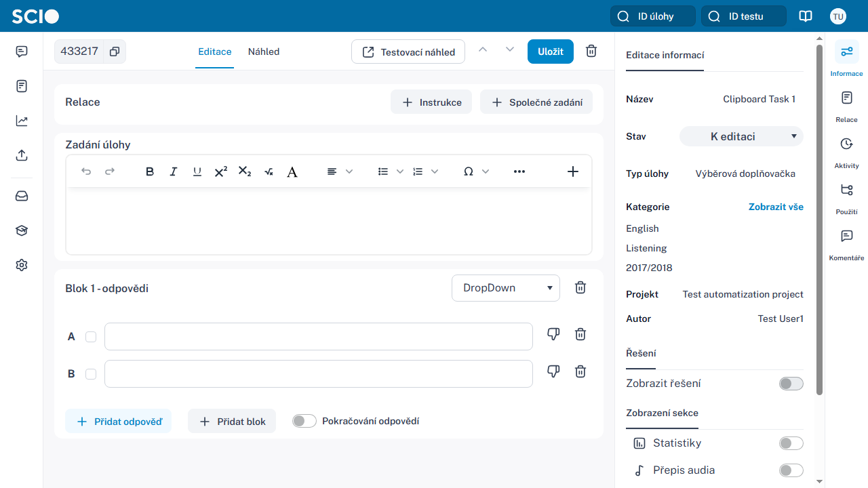This screenshot has height=488, width=868.
Task: Open more toolbar options (three dots)
Action: [x=519, y=171]
